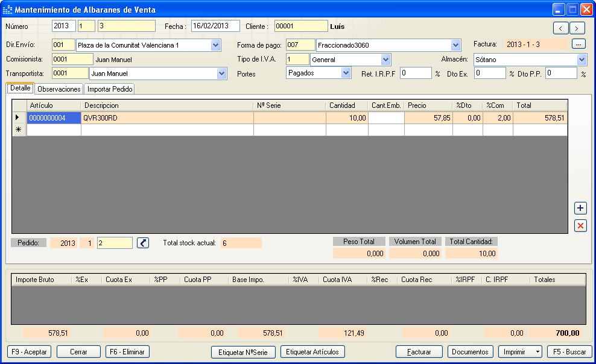Add a line with the plus icon
Screen dimensions: 596x364
pos(580,208)
